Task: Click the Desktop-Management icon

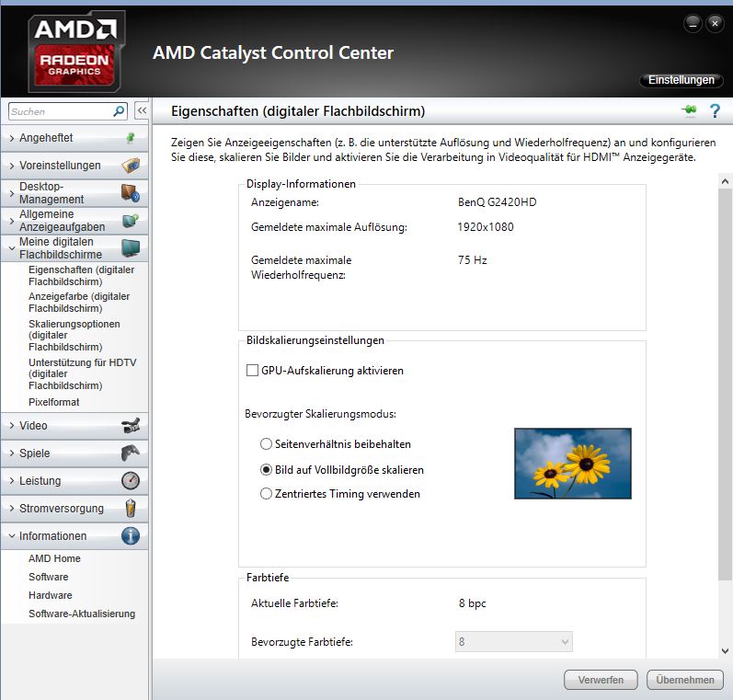Action: click(x=131, y=192)
